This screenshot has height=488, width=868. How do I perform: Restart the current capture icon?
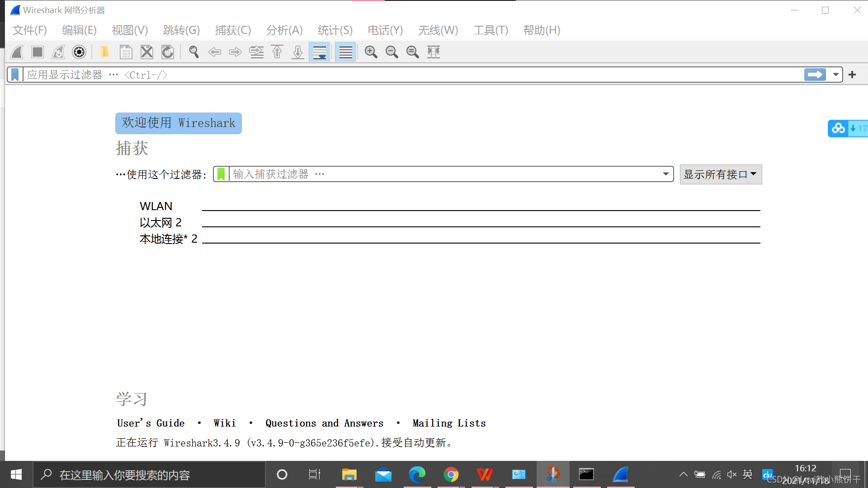(58, 52)
